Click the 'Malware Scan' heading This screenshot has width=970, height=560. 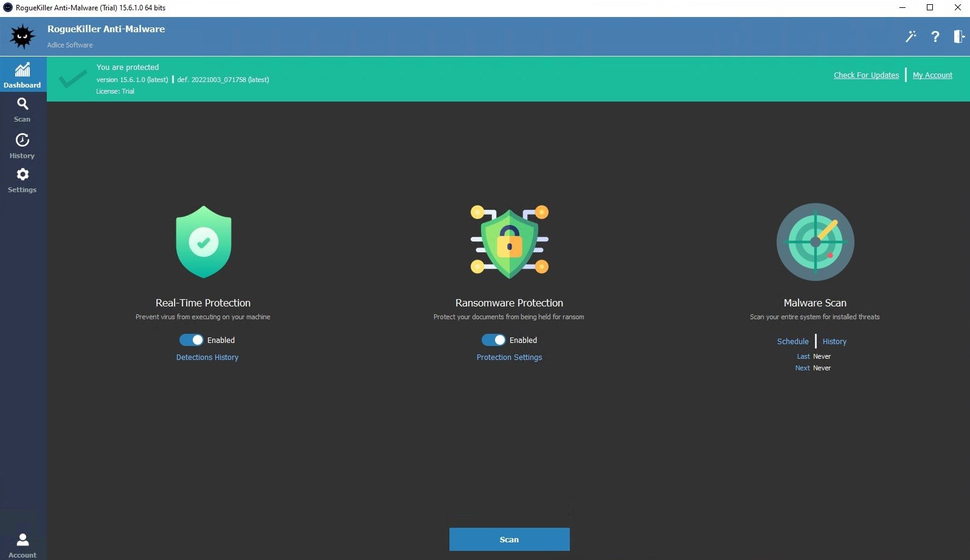tap(815, 303)
